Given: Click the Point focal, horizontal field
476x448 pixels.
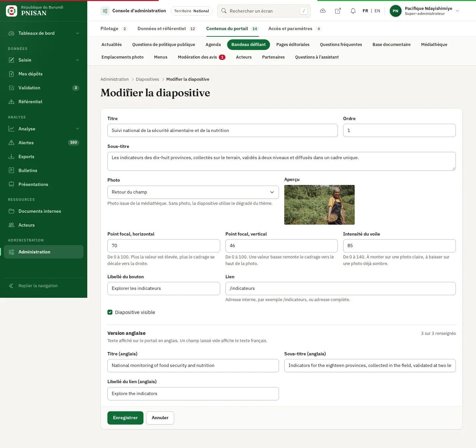Looking at the screenshot, I should (x=164, y=246).
